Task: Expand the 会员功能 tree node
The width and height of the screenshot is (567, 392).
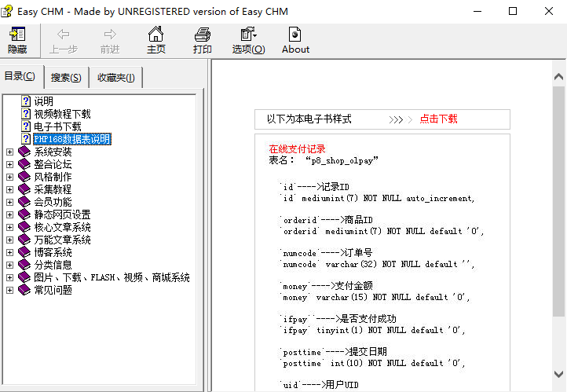Action: (9, 202)
